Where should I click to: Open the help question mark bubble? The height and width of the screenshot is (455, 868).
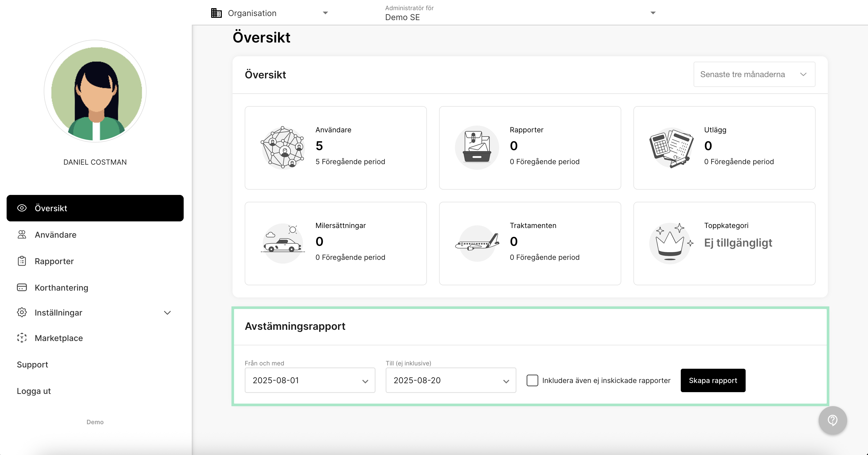833,420
